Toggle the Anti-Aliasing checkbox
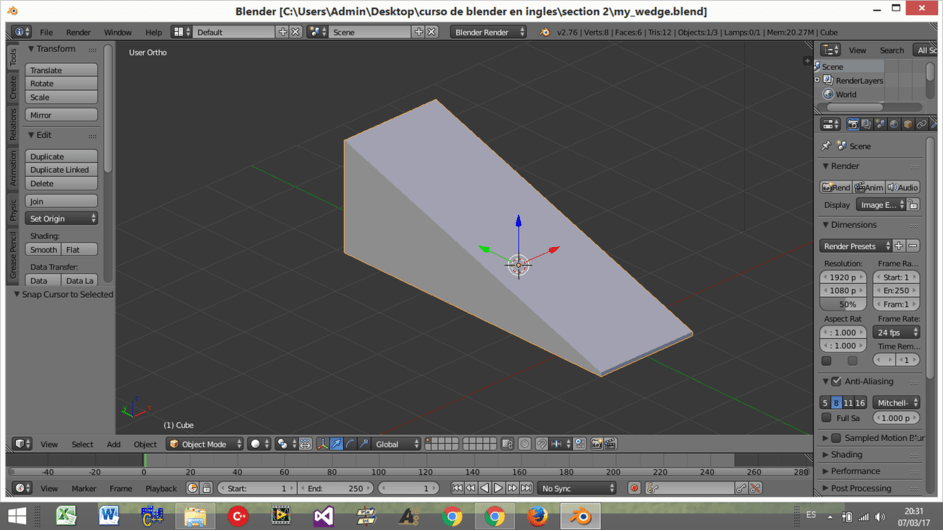The height and width of the screenshot is (530, 943). tap(836, 381)
